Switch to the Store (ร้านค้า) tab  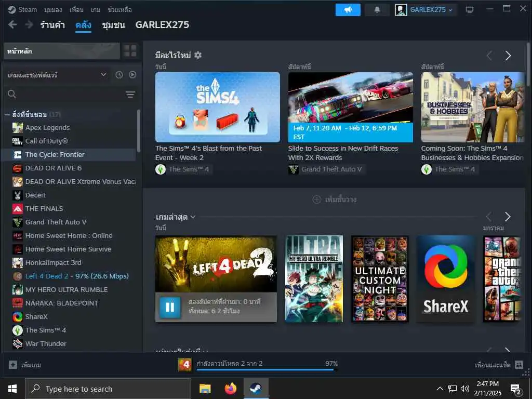pos(52,25)
